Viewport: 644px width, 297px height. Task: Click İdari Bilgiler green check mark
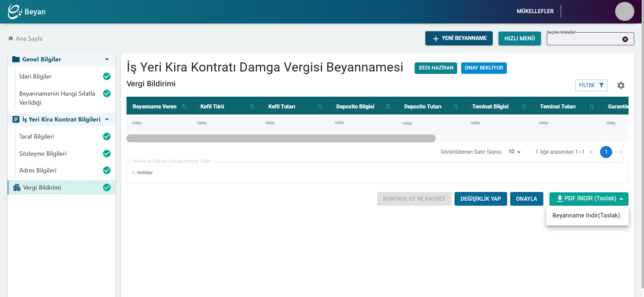107,77
